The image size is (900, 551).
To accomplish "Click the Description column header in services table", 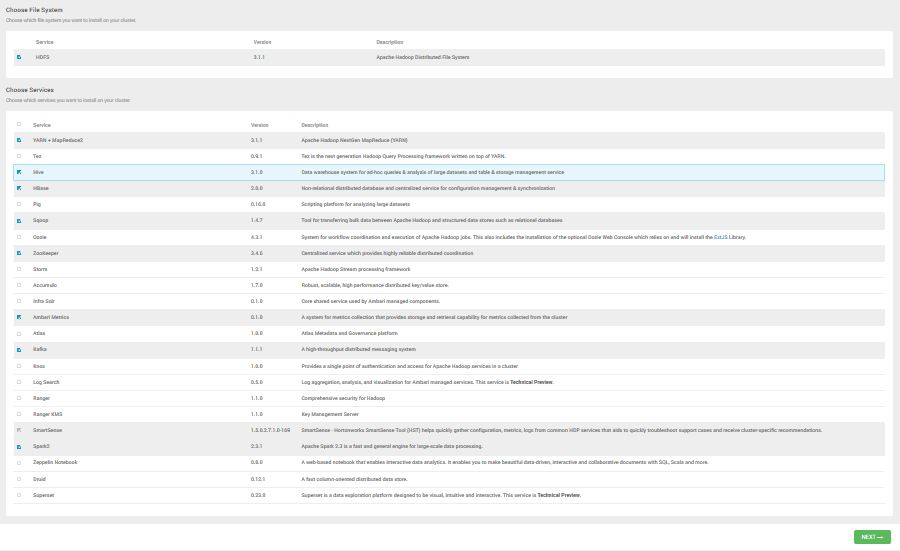I will pyautogui.click(x=315, y=125).
